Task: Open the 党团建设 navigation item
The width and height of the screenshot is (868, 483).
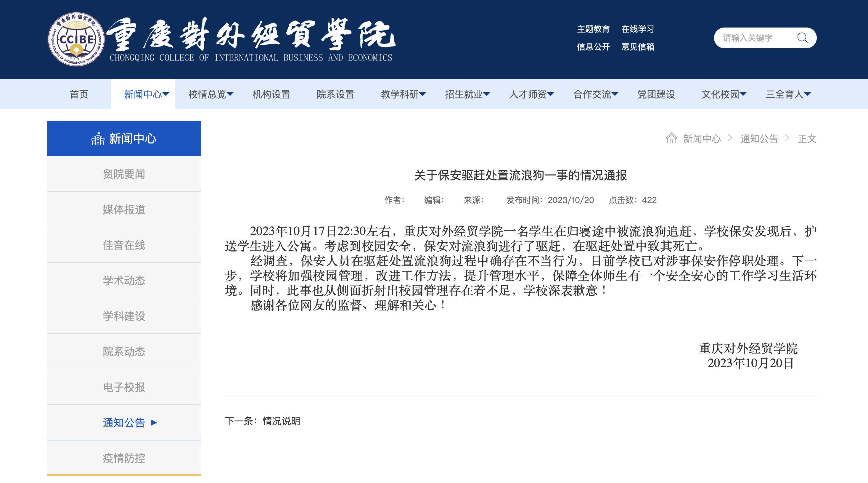Action: coord(656,94)
